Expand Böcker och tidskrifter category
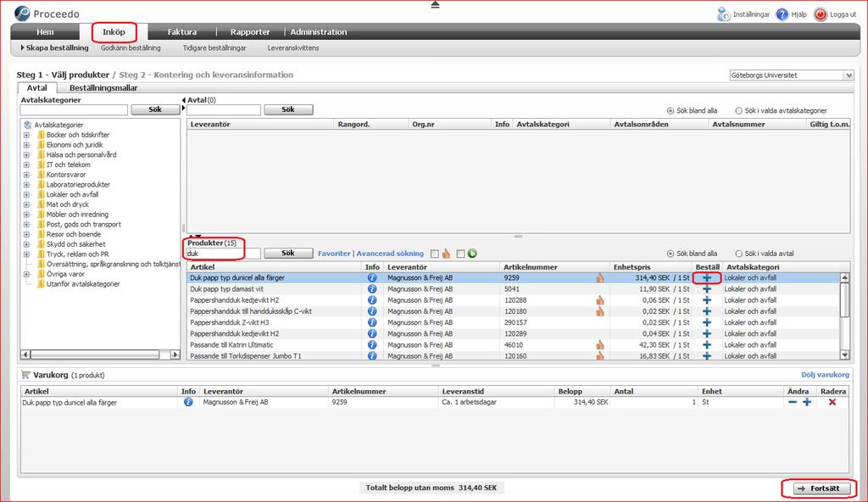The height and width of the screenshot is (502, 868). (26, 135)
